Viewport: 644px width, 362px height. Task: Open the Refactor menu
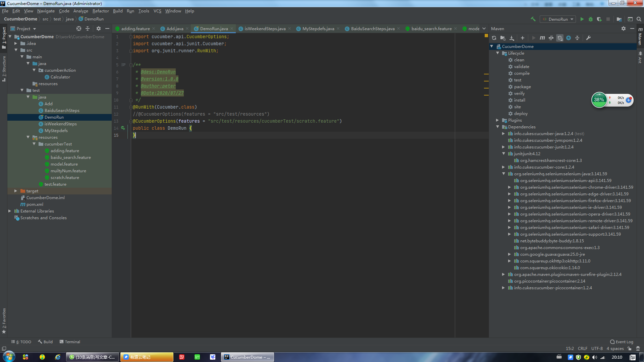pos(100,11)
